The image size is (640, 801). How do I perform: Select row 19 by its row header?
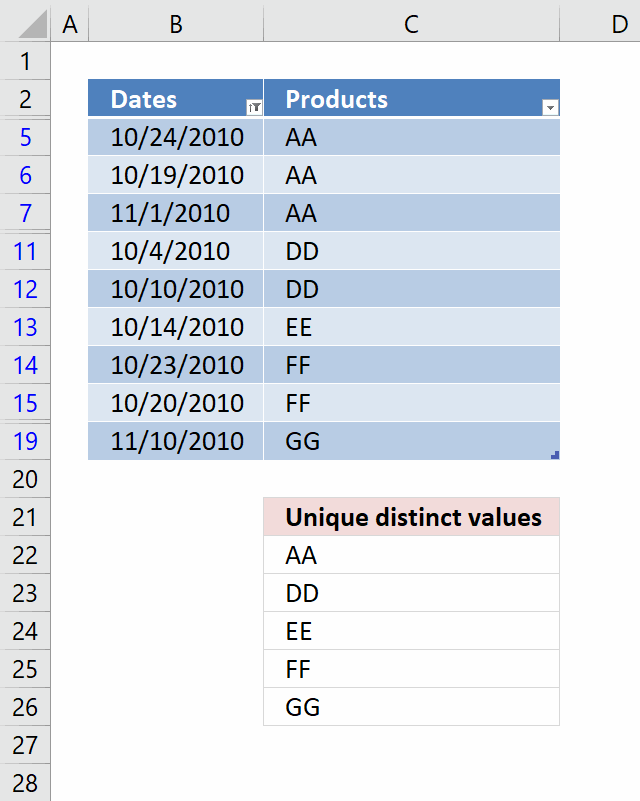pos(25,441)
